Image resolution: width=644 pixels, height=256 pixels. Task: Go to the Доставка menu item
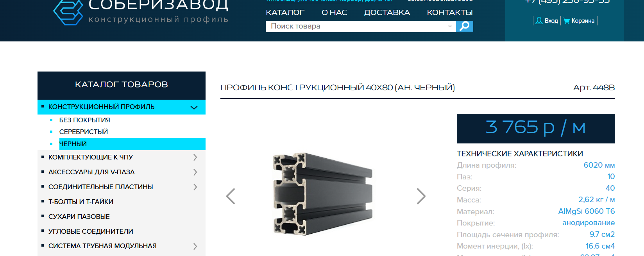[387, 13]
